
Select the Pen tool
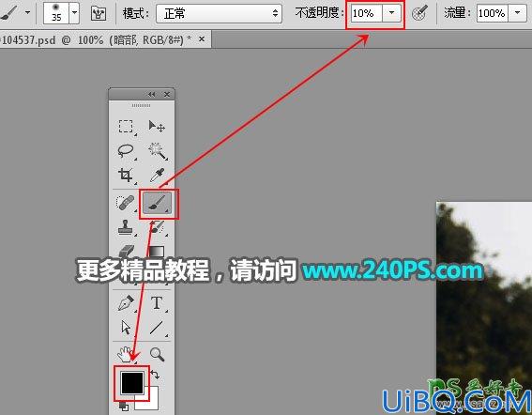pos(126,303)
